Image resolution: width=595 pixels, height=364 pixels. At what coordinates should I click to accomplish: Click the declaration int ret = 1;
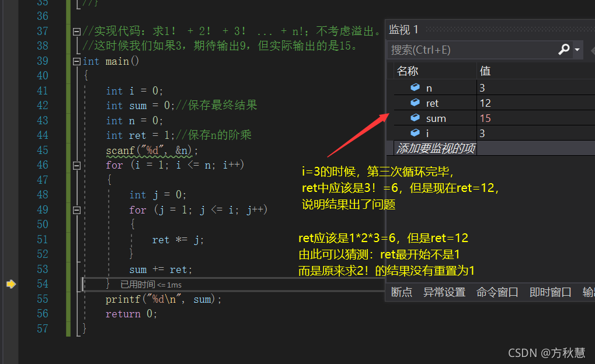(x=140, y=135)
